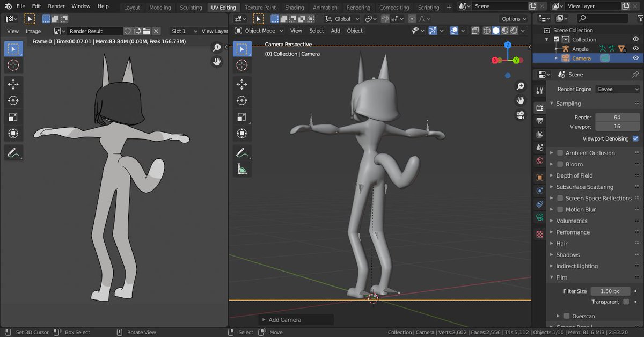Click the pan hand icon in image editor
Screen dimensions: 644x337
coord(217,62)
